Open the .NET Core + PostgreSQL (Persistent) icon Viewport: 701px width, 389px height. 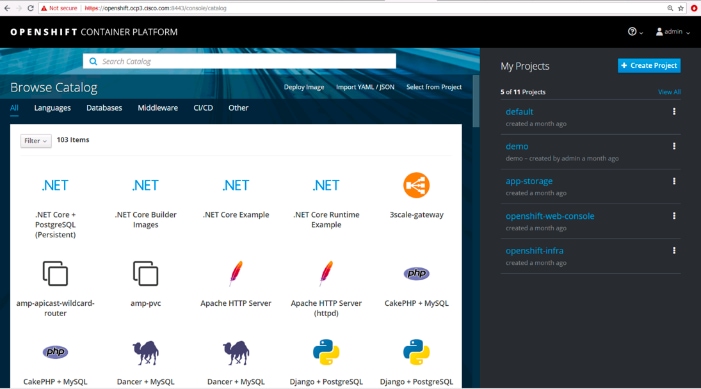(55, 185)
